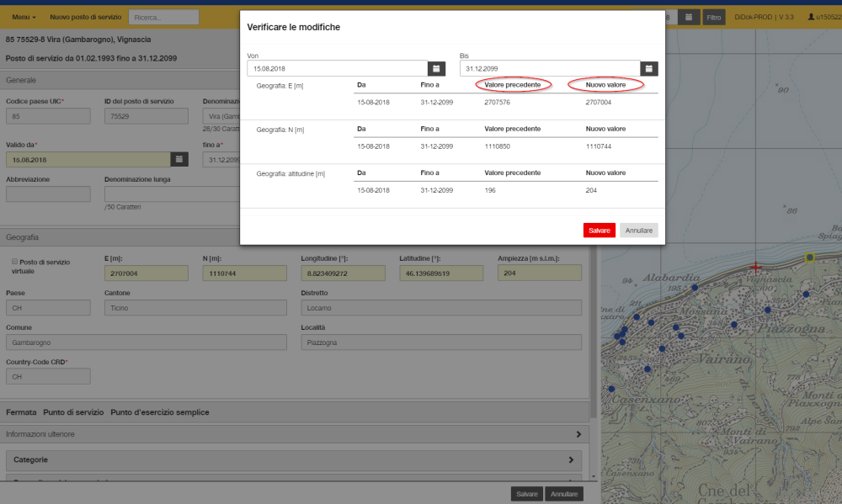Open Nuovo posto di servizio
Viewport: 842px width, 504px height.
pos(85,17)
